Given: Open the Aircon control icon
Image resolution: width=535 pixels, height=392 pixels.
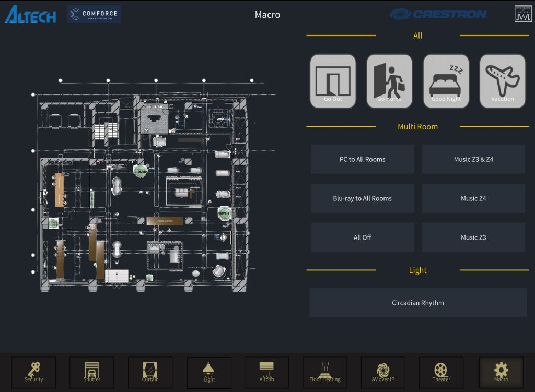Looking at the screenshot, I should (266, 372).
